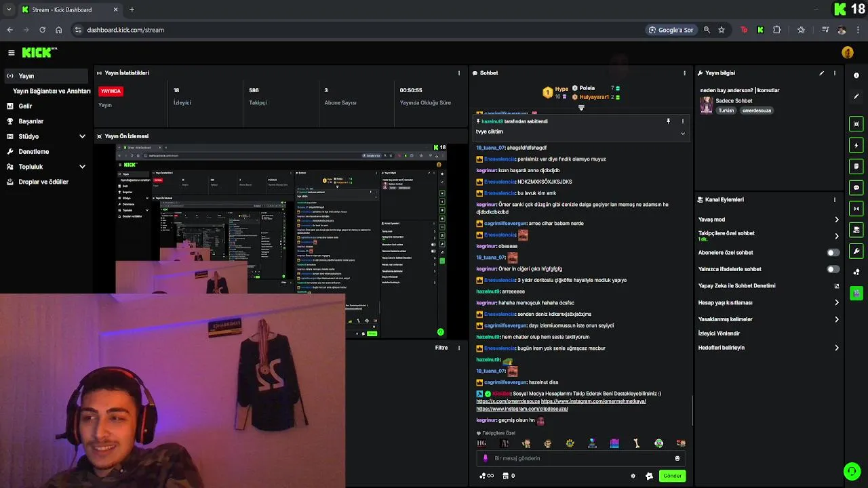
Task: Open Yayın in the left sidebar
Action: pos(46,76)
